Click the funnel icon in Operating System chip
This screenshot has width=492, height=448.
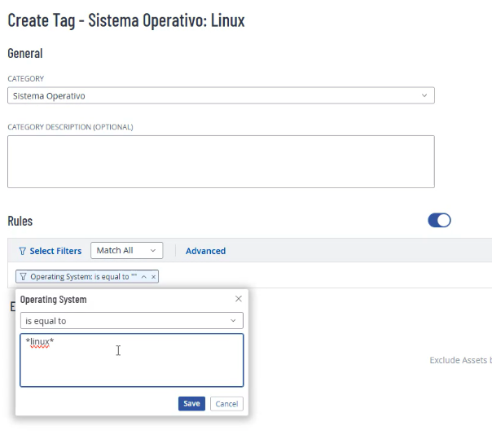(x=23, y=277)
